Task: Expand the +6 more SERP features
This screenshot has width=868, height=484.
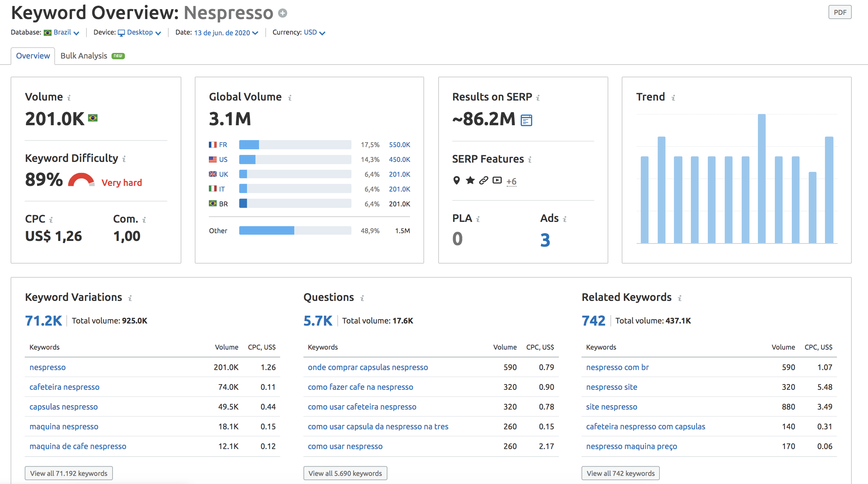Action: coord(511,181)
